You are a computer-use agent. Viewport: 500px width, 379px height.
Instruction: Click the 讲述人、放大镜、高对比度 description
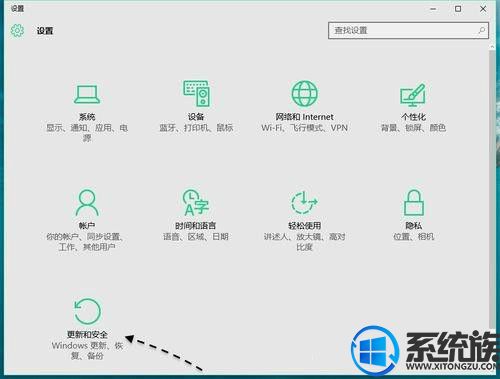click(304, 242)
